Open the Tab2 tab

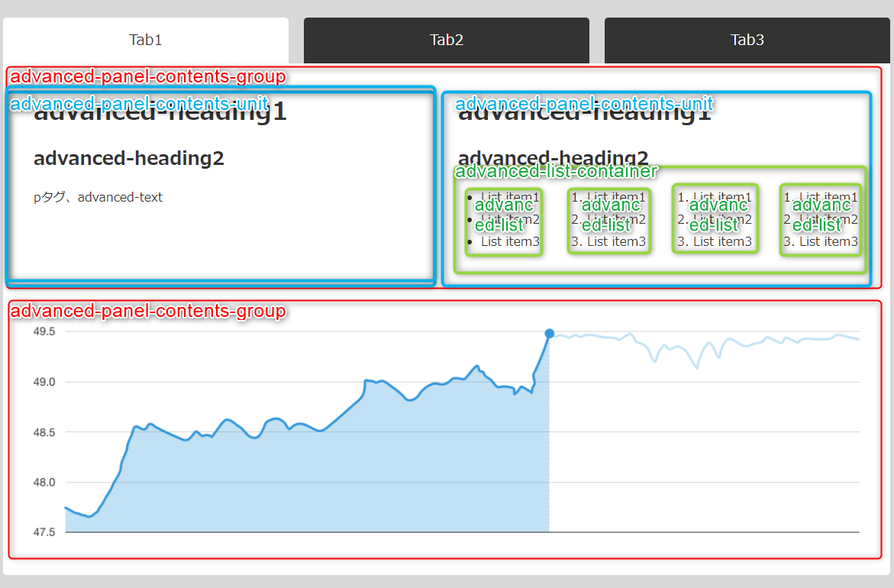pyautogui.click(x=447, y=40)
